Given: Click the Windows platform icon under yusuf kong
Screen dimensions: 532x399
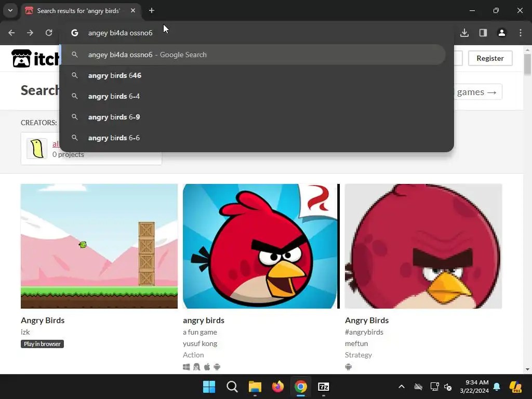Looking at the screenshot, I should pyautogui.click(x=187, y=367).
